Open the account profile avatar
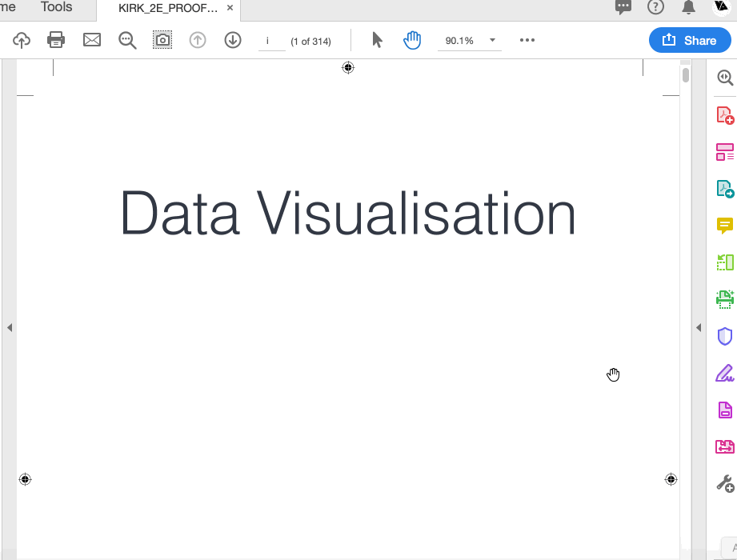 click(x=722, y=6)
